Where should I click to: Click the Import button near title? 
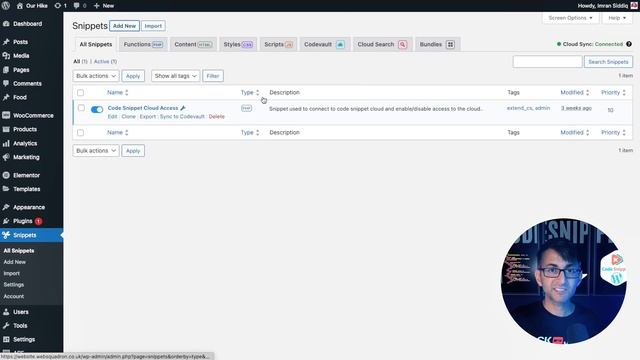[153, 26]
